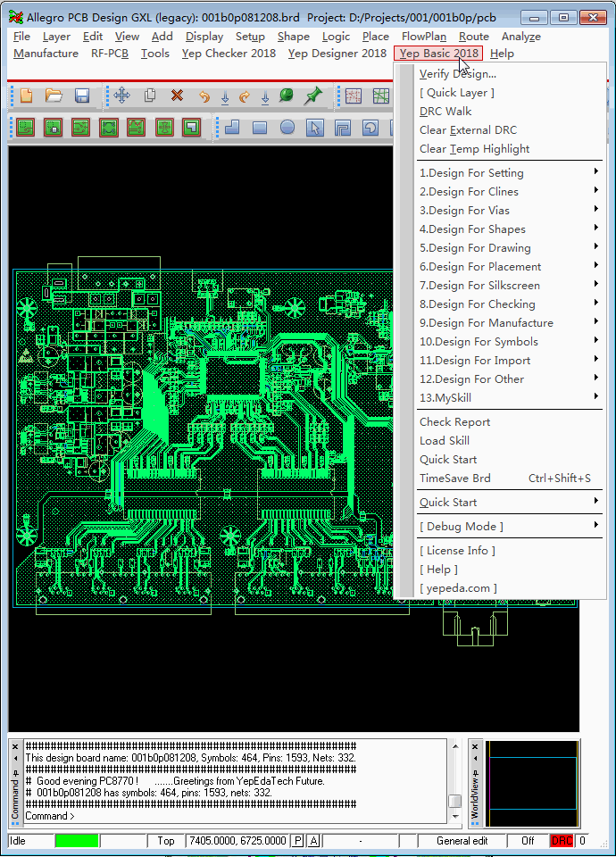Click the Open folder toolbar icon
This screenshot has width=616, height=857.
54,96
